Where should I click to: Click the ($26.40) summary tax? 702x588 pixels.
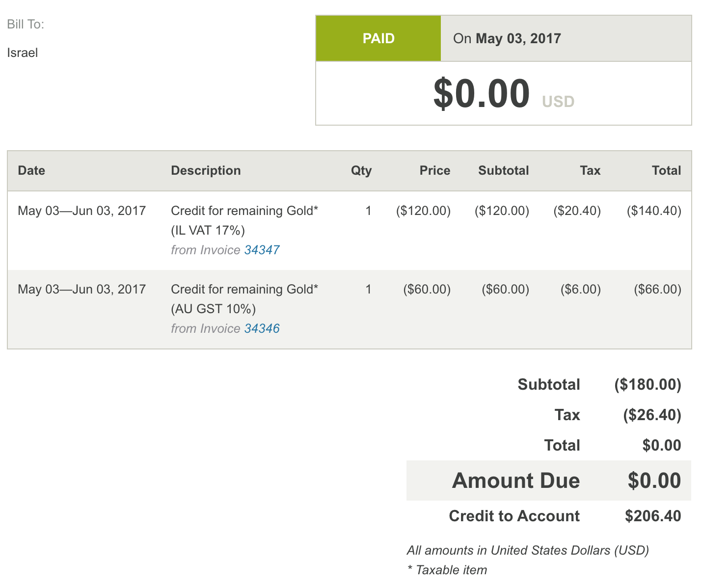pyautogui.click(x=652, y=415)
